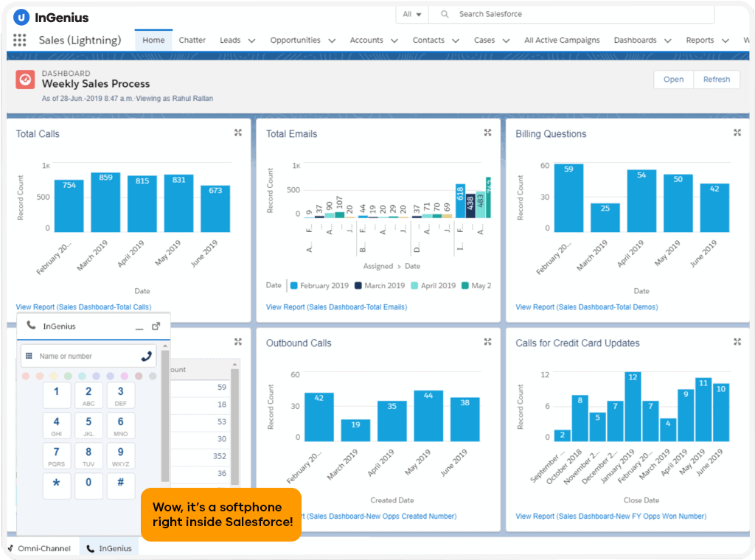Screen dimensions: 755x560
Task: Click the phone icon in softphone header
Action: [31, 326]
